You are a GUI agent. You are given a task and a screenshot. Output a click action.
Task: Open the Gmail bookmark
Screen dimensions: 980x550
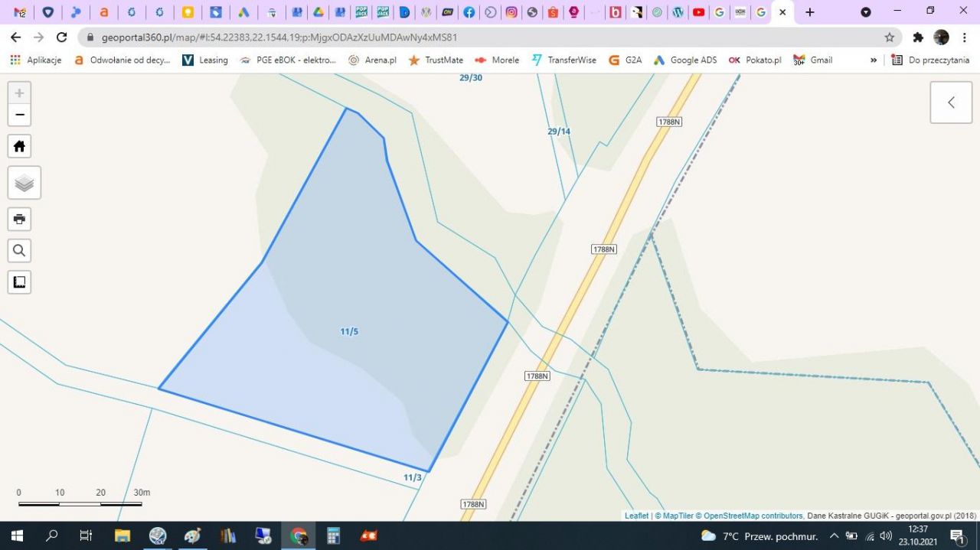tap(813, 60)
